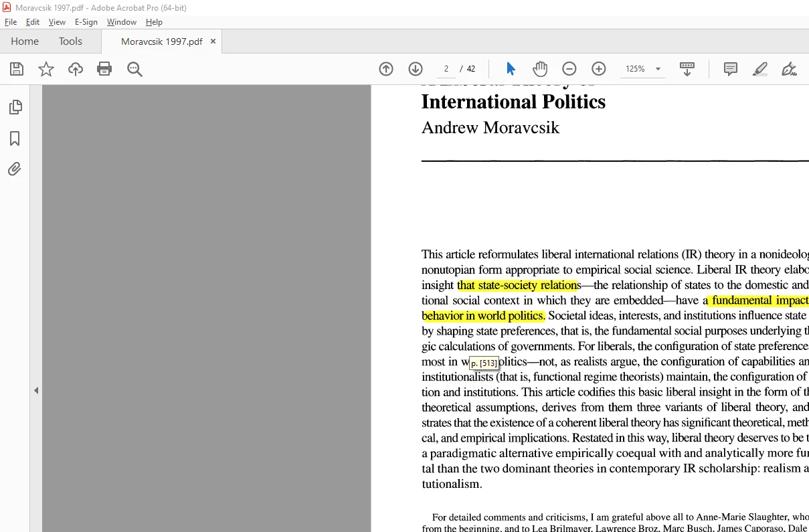This screenshot has width=809, height=532.
Task: Click the Adobe Acrobat PDF icon in the title bar
Action: pyautogui.click(x=7, y=7)
